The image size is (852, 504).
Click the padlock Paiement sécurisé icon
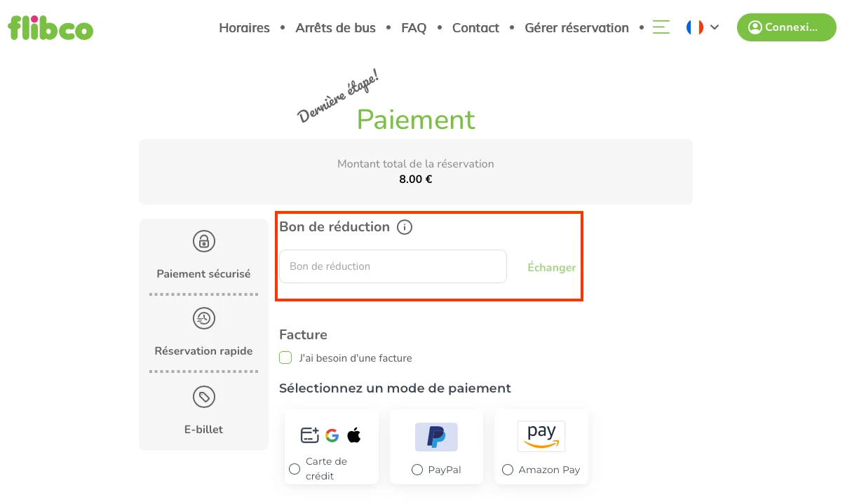coord(203,241)
